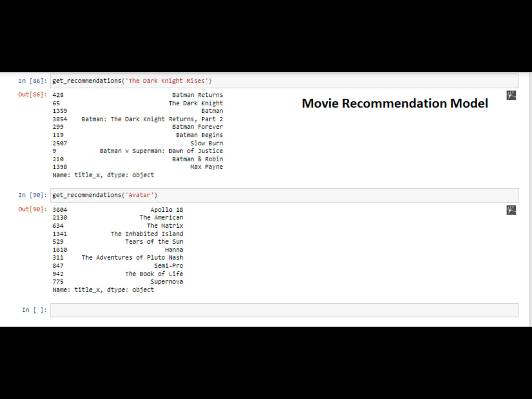Image resolution: width=532 pixels, height=399 pixels.
Task: Click the icon beside Out[86] output
Action: pos(511,95)
